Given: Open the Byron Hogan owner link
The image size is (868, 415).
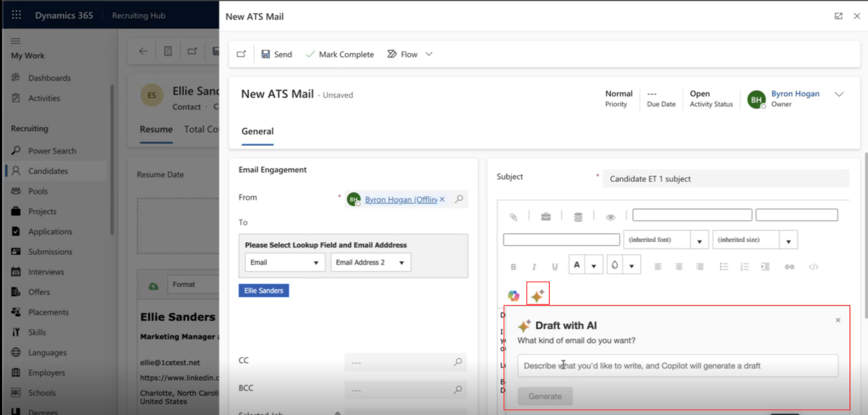Looking at the screenshot, I should click(795, 94).
